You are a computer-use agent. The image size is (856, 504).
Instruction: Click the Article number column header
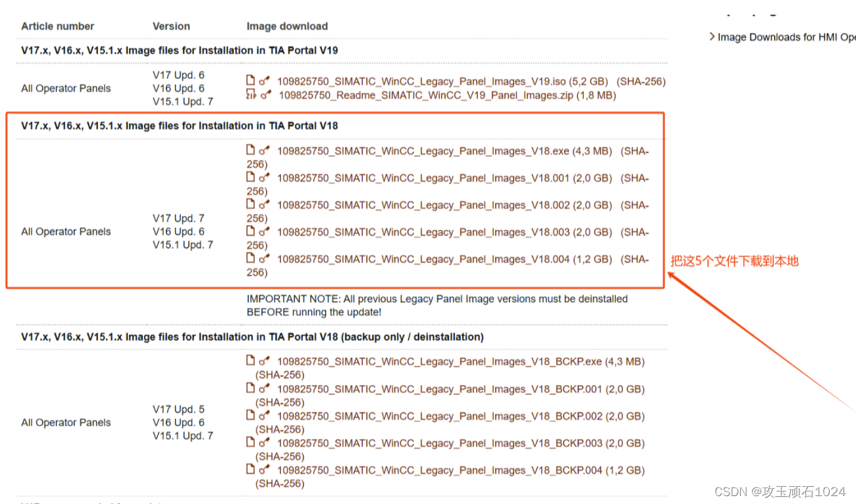(x=58, y=26)
